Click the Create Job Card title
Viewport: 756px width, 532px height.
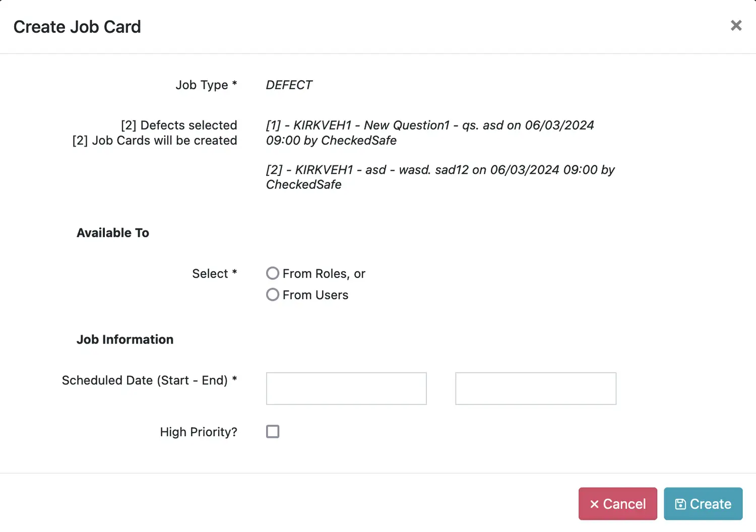[x=77, y=27]
